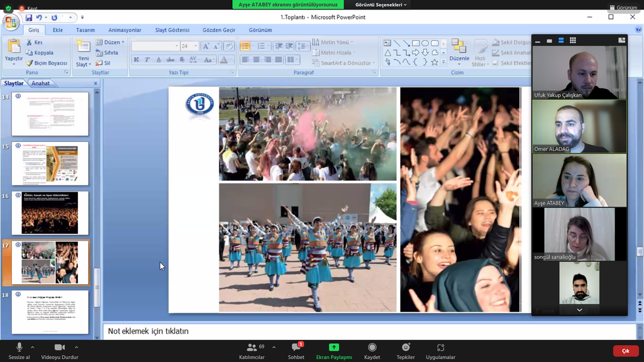This screenshot has width=644, height=362.
Task: Open Zoom Uygulamalar apps
Action: click(440, 351)
